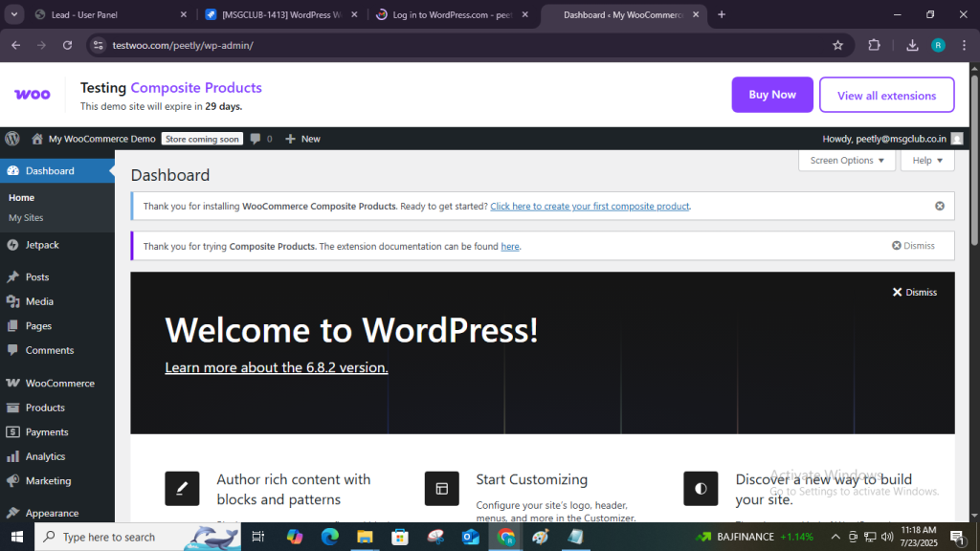This screenshot has height=551, width=980.
Task: Close the Dashboard browser tab
Action: (696, 14)
